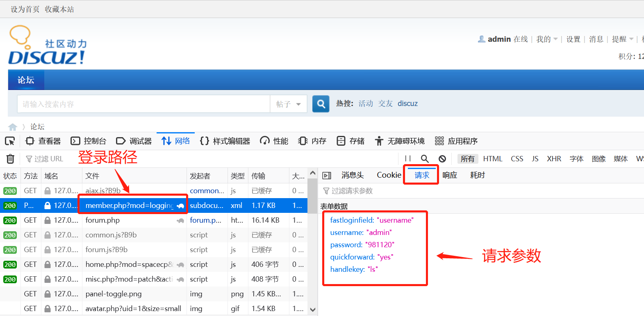Open the 调试器 debugger tab
Viewport: 644px width, 316px height.
pyautogui.click(x=134, y=141)
